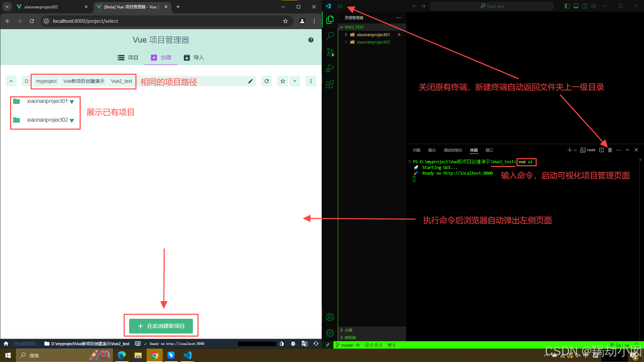Toggle VS Code primary sidebar layout button
The width and height of the screenshot is (644, 362).
(x=567, y=6)
